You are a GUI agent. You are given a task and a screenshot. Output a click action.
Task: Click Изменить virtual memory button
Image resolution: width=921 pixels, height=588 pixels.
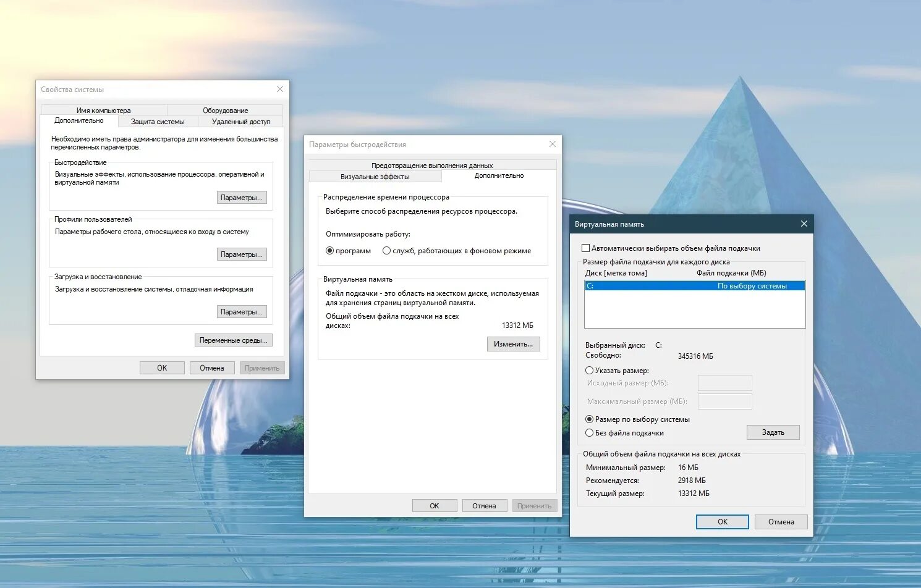(513, 344)
